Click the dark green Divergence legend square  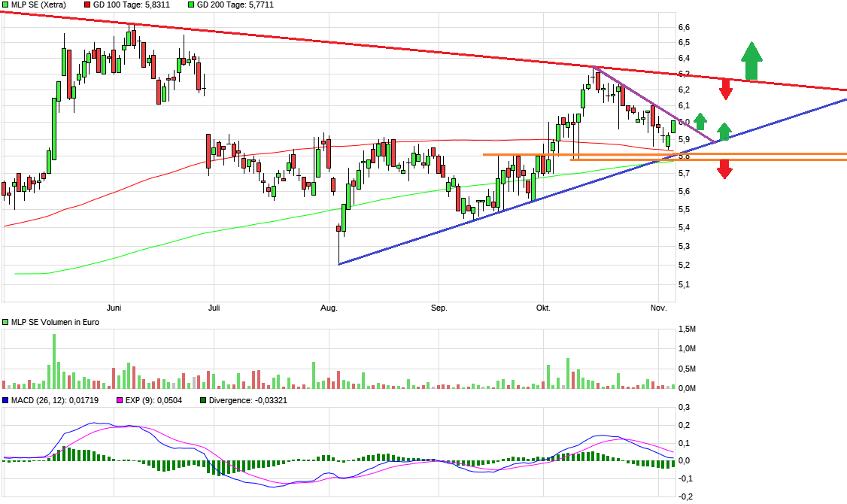pos(202,399)
